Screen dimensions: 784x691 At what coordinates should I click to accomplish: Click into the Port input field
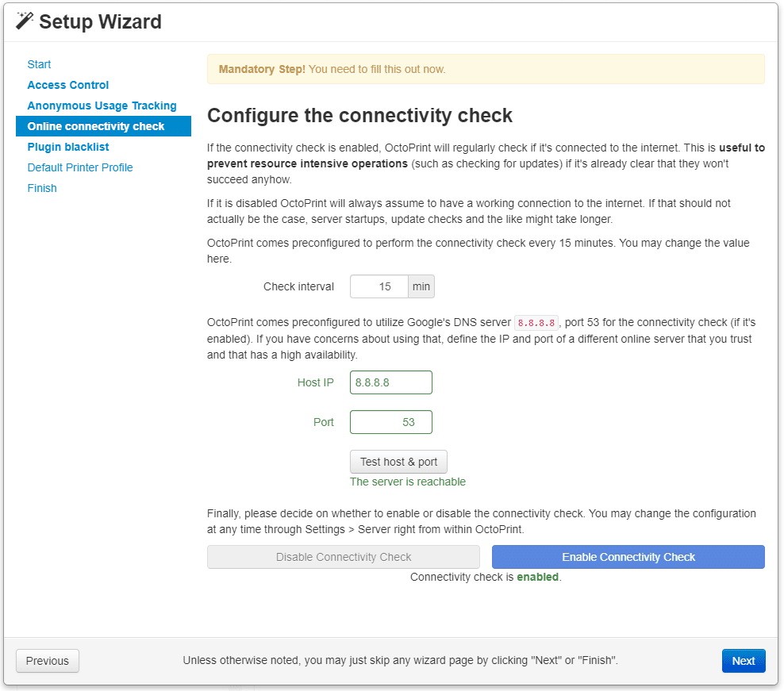click(x=390, y=422)
